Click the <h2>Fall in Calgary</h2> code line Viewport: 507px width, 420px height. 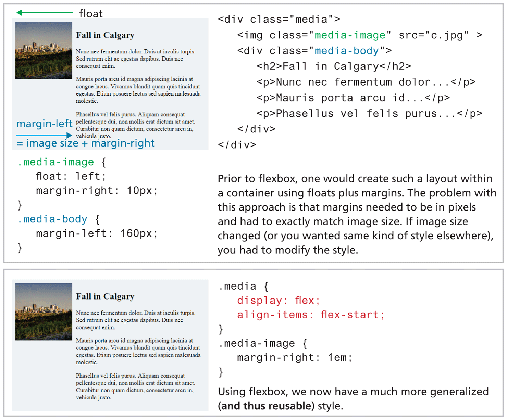coord(334,66)
